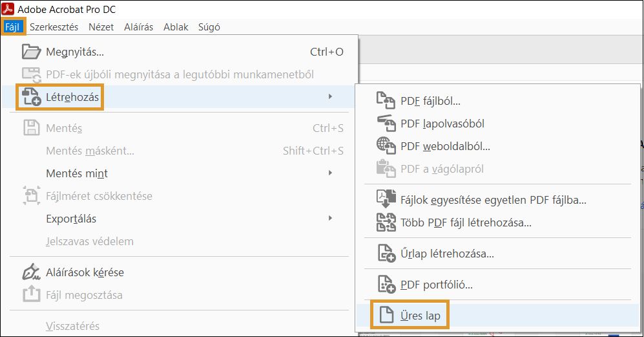
Task: Click the PDF portfólió icon
Action: pos(386,284)
